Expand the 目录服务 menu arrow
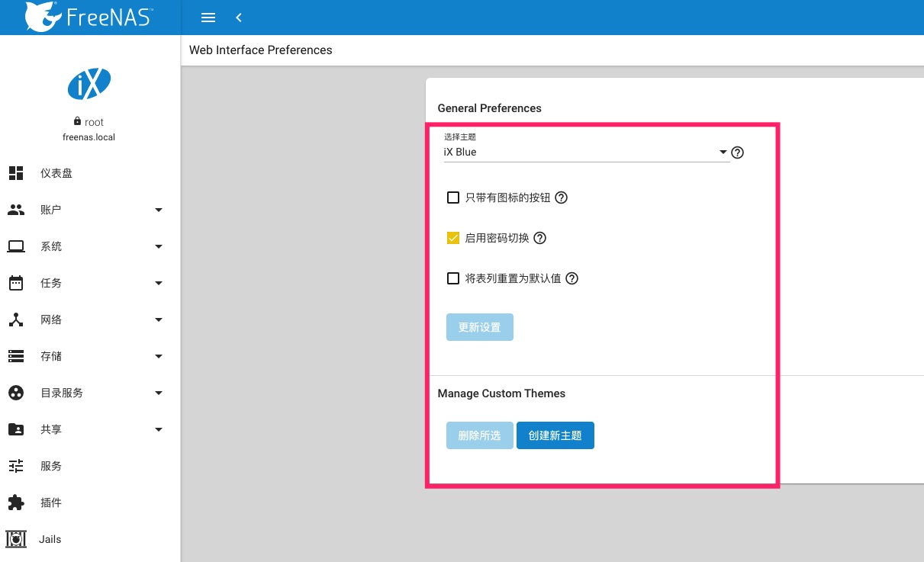Image resolution: width=924 pixels, height=562 pixels. (x=159, y=393)
